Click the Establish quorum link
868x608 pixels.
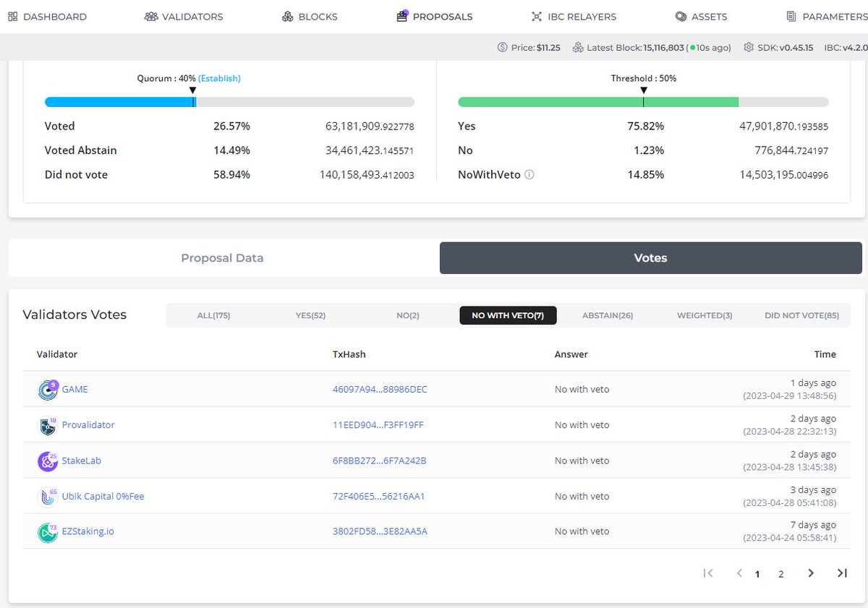tap(219, 78)
